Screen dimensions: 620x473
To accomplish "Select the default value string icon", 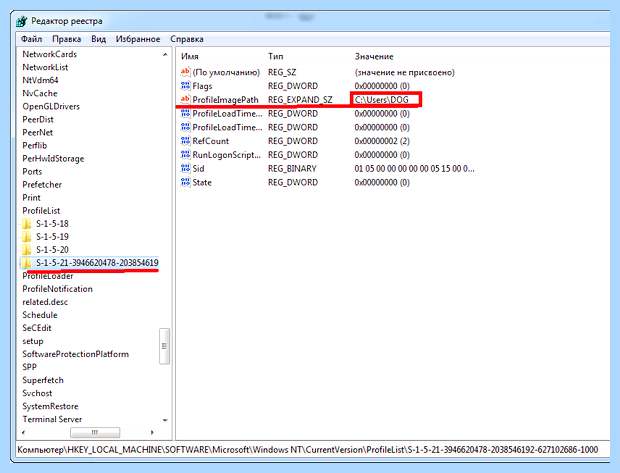I will [x=185, y=72].
